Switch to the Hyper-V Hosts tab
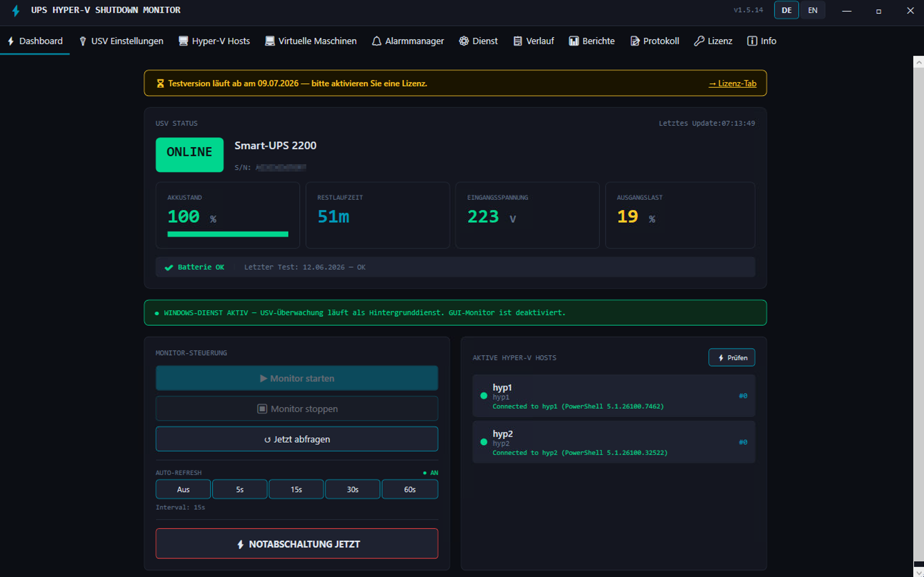The width and height of the screenshot is (924, 577). tap(214, 41)
